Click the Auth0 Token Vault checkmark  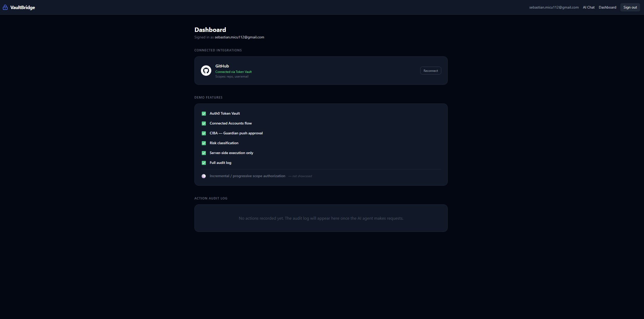pyautogui.click(x=204, y=114)
